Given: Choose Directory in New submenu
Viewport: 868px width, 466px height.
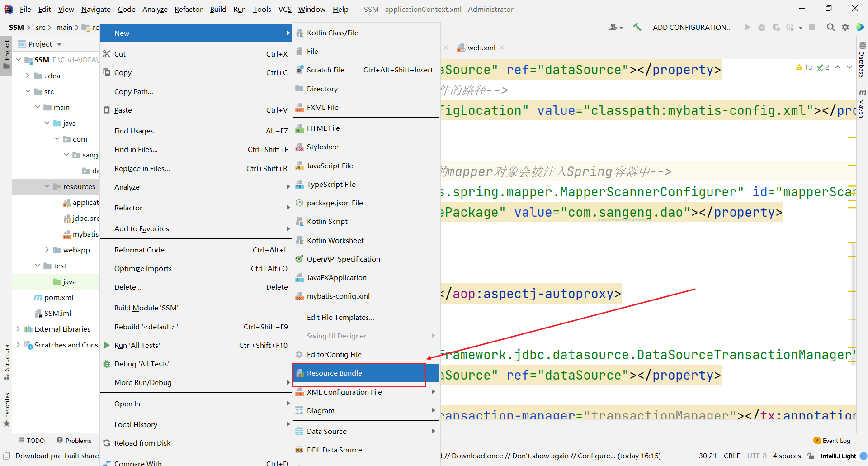Looking at the screenshot, I should point(366,89).
